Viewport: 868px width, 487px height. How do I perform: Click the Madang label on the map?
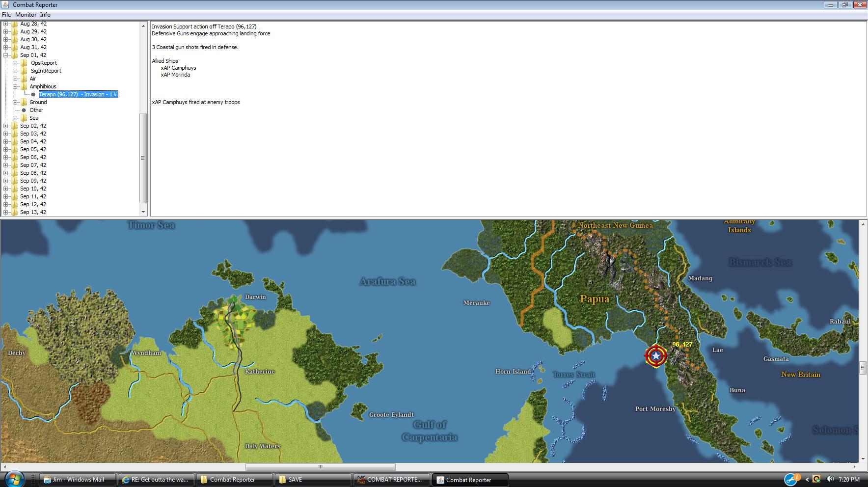tap(700, 278)
